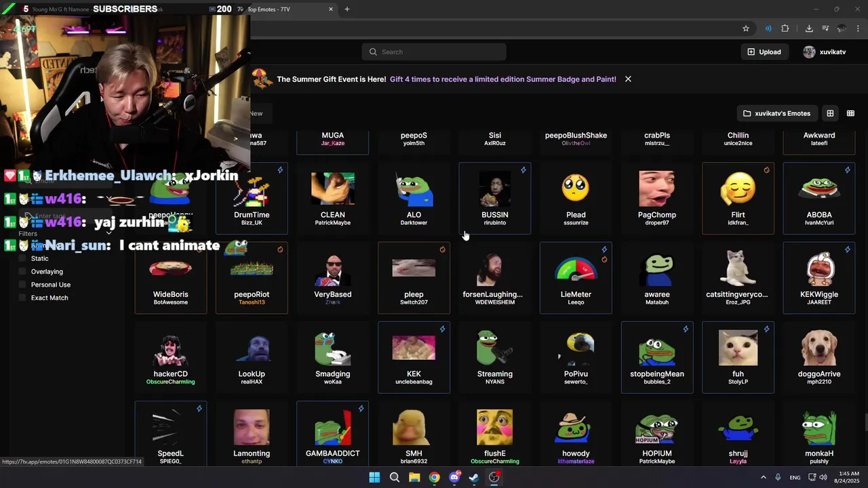Open the xuvikatv profile menu

(x=825, y=52)
